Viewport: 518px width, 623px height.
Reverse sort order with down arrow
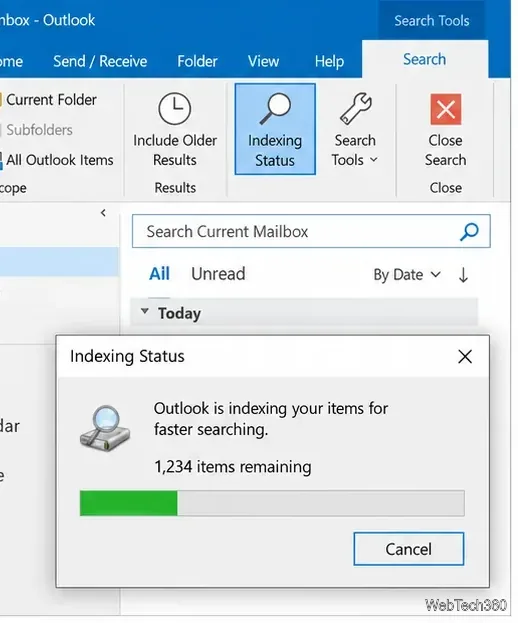[463, 275]
